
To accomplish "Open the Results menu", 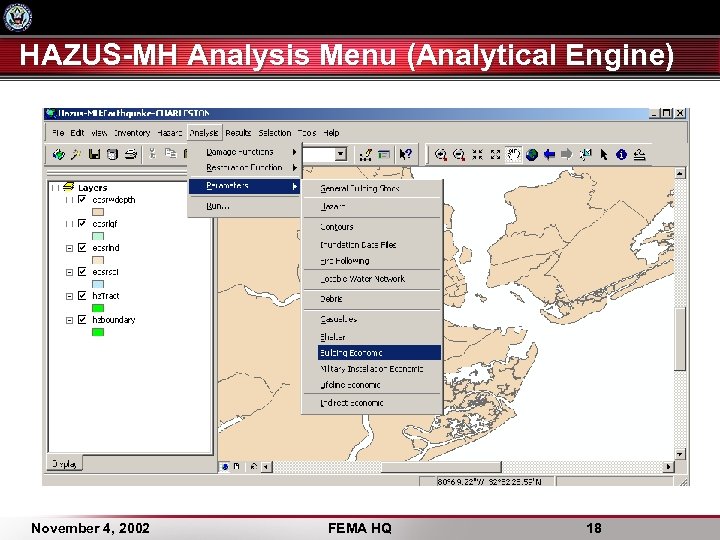I will pos(238,133).
